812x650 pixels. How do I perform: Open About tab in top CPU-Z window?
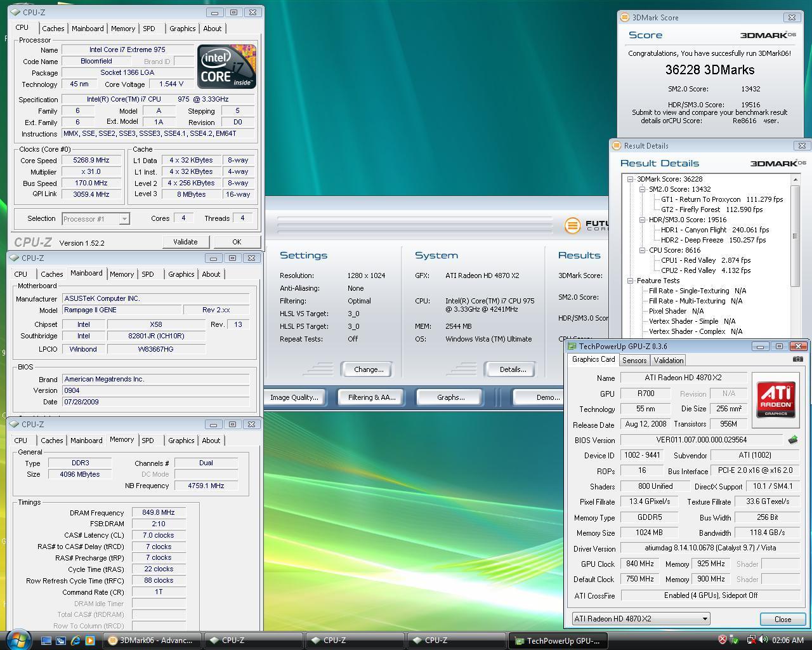(x=213, y=29)
